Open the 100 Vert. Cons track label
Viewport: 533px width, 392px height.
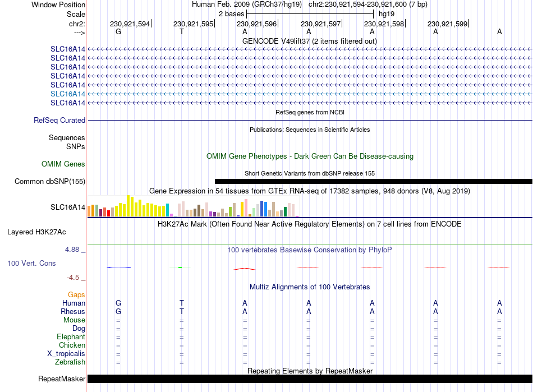click(x=31, y=263)
